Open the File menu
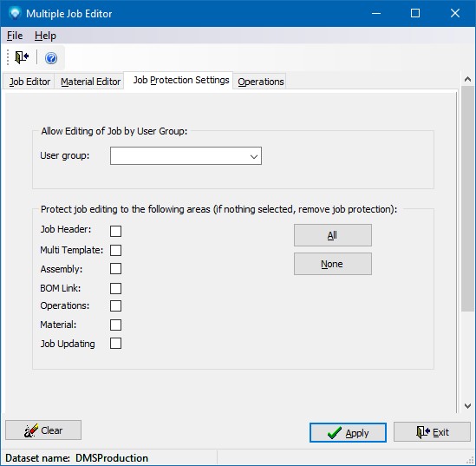Viewport: 476px width, 466px height. 15,36
